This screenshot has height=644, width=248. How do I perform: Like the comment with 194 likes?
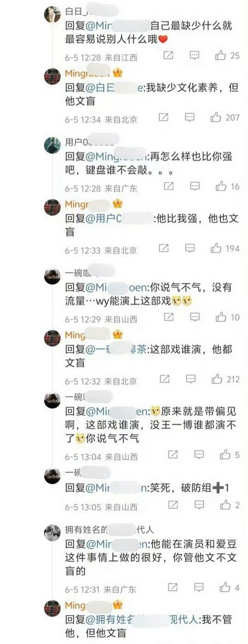(x=216, y=248)
